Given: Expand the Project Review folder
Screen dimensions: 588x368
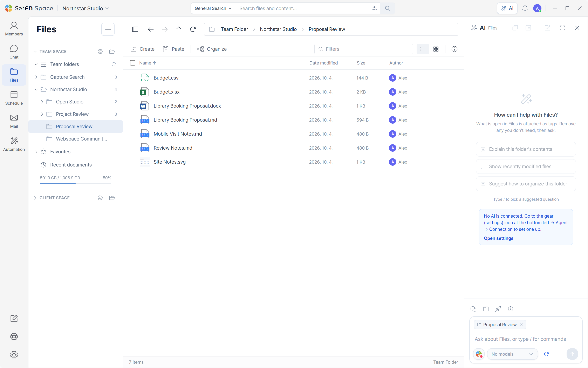Looking at the screenshot, I should 42,114.
